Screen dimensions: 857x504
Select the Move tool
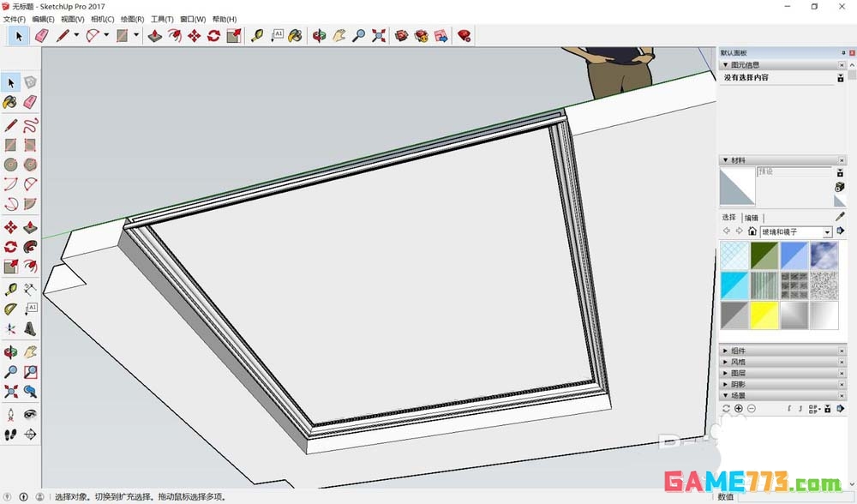194,36
